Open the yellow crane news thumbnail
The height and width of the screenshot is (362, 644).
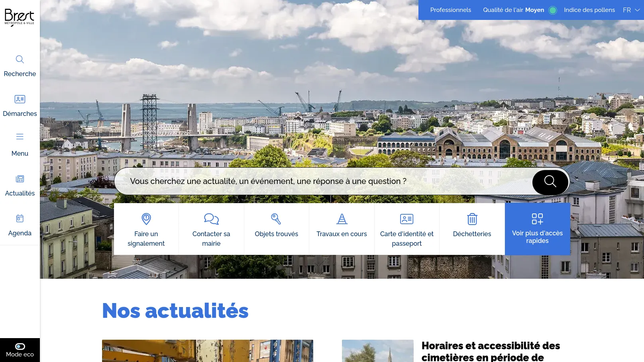208,351
